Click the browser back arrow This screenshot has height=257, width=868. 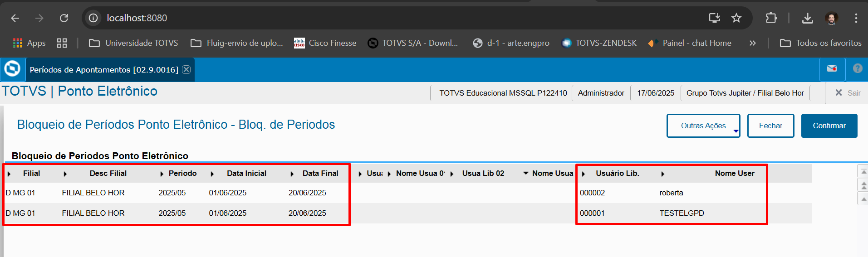tap(15, 18)
